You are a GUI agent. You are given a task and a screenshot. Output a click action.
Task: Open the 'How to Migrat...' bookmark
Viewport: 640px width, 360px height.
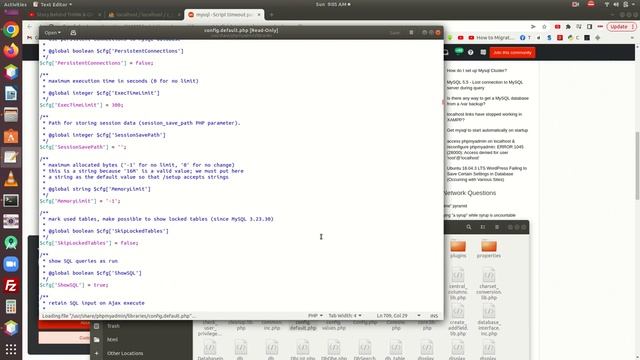point(491,38)
